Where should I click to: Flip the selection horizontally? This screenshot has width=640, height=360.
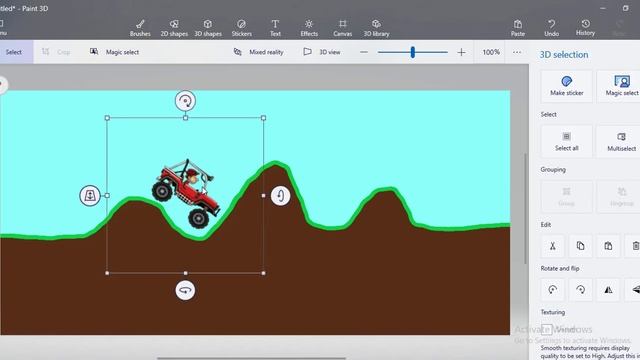pyautogui.click(x=608, y=290)
